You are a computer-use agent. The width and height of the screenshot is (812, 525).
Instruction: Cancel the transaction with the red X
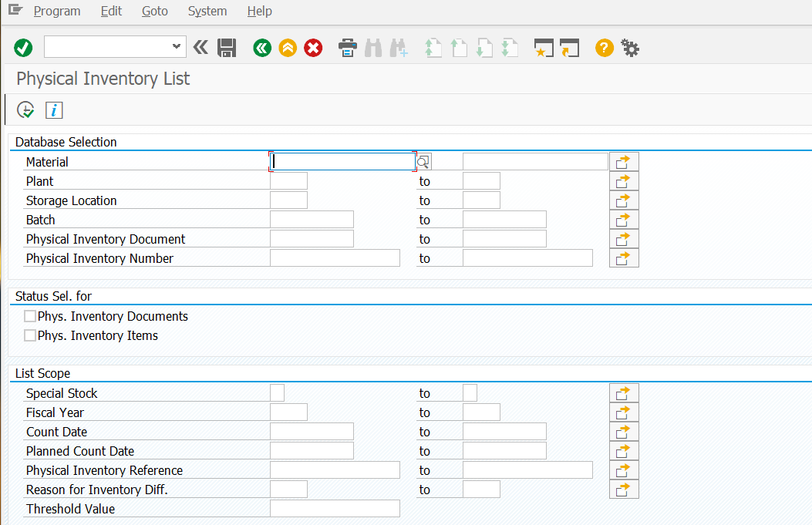coord(313,48)
